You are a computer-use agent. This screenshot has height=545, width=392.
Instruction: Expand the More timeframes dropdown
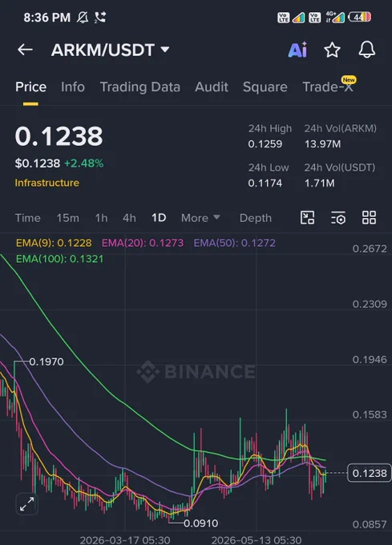tap(200, 218)
